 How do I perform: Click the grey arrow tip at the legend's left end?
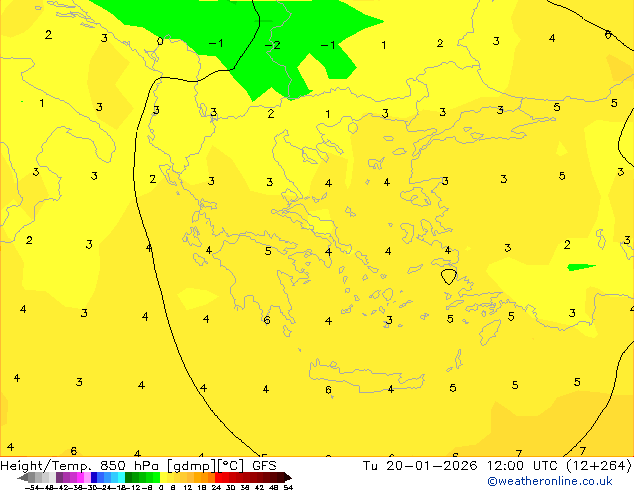[22, 478]
